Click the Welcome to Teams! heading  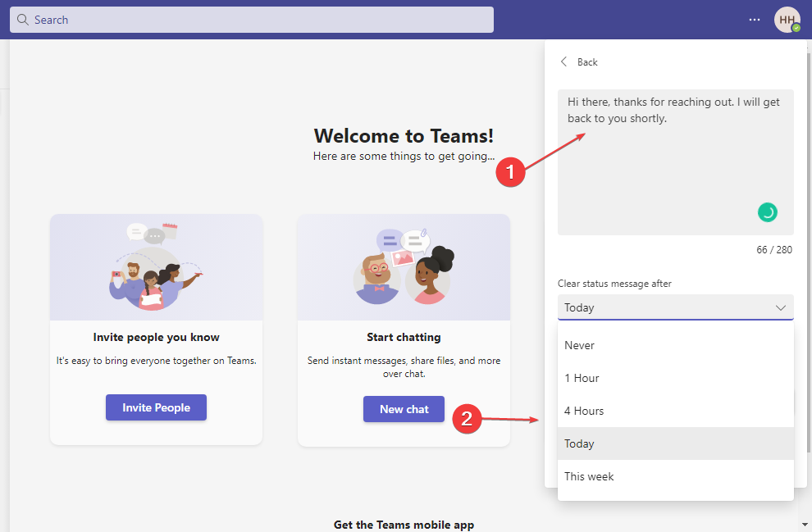(x=404, y=135)
